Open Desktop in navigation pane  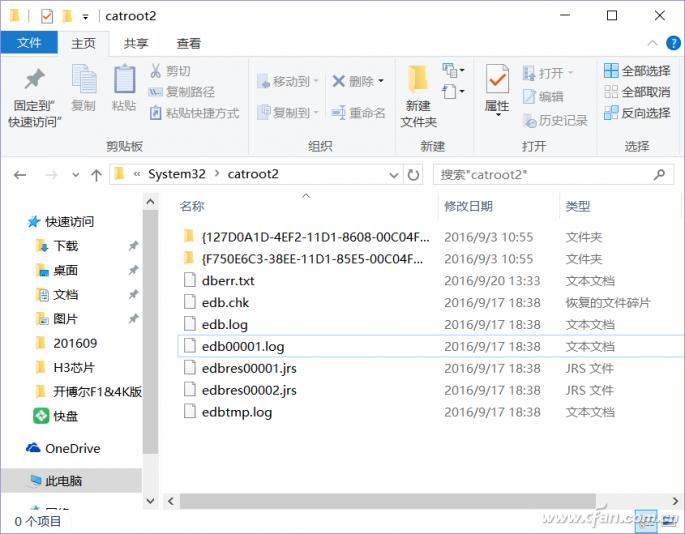57,270
